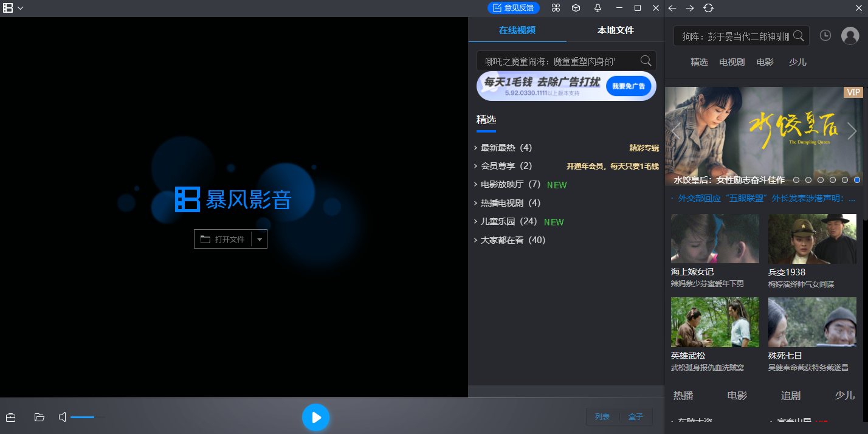Open the apps grid icon in title bar
The height and width of the screenshot is (434, 868).
point(556,8)
